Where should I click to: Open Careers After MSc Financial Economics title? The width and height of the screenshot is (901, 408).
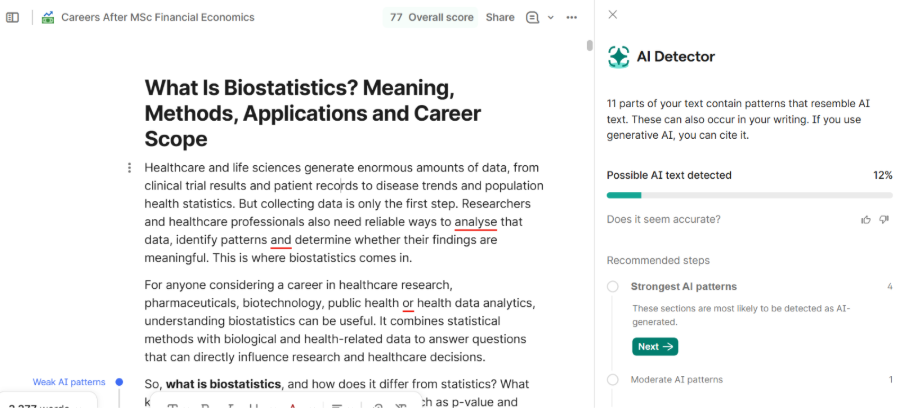point(158,17)
